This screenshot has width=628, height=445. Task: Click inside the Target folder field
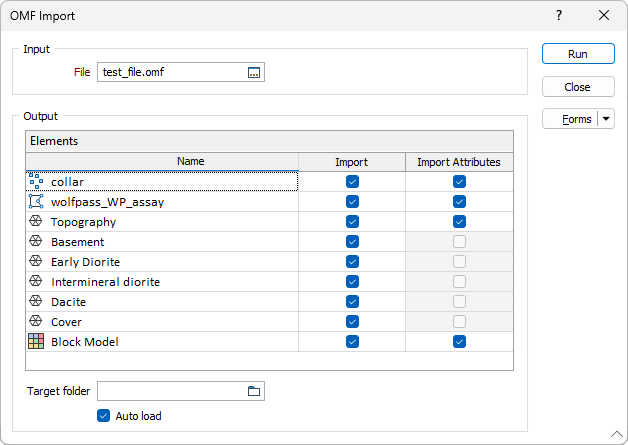click(x=172, y=391)
